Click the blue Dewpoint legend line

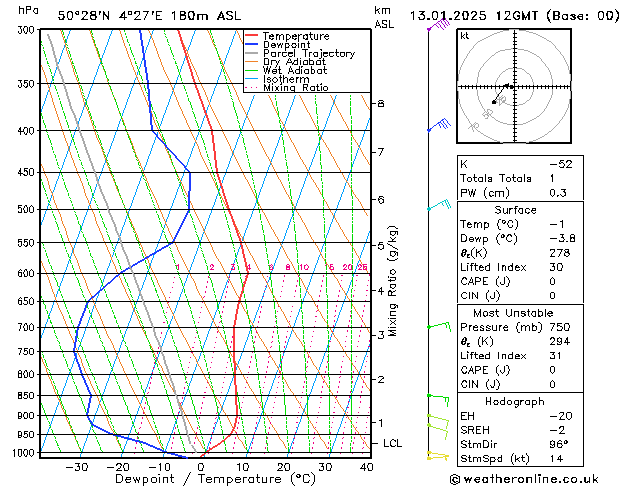pos(252,45)
